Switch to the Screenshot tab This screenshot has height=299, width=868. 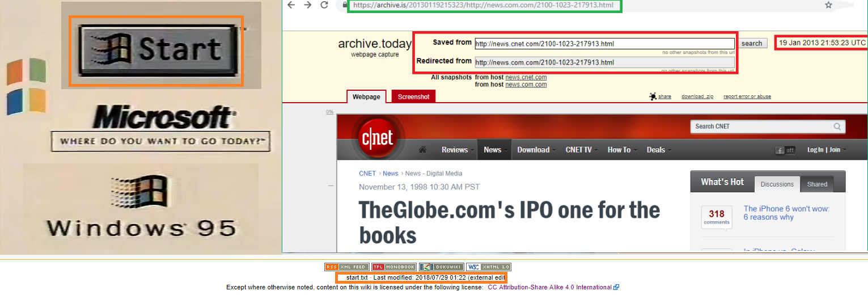413,96
